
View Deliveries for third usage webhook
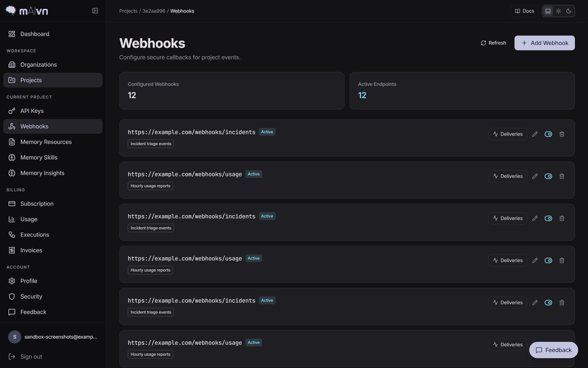[x=508, y=345]
